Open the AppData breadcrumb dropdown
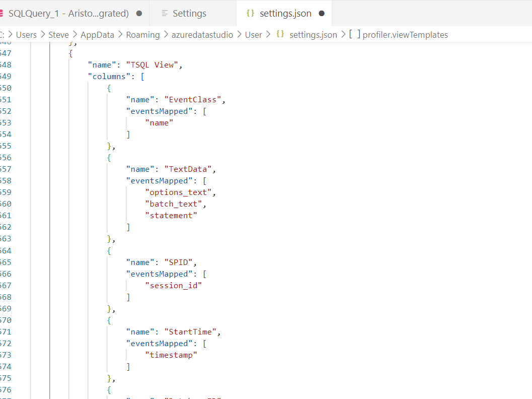Screen dimensions: 532x399 tap(97, 35)
